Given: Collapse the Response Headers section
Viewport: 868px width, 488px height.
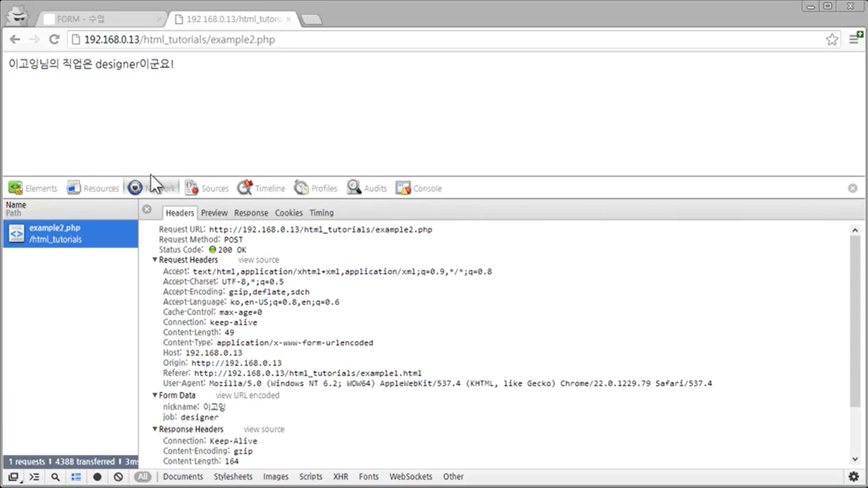Looking at the screenshot, I should pos(155,429).
